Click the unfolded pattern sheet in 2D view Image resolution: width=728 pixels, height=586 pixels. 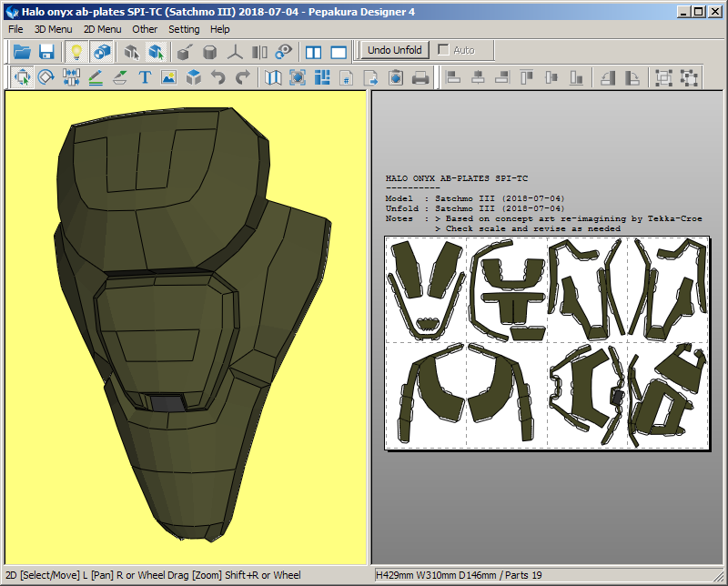tap(547, 343)
